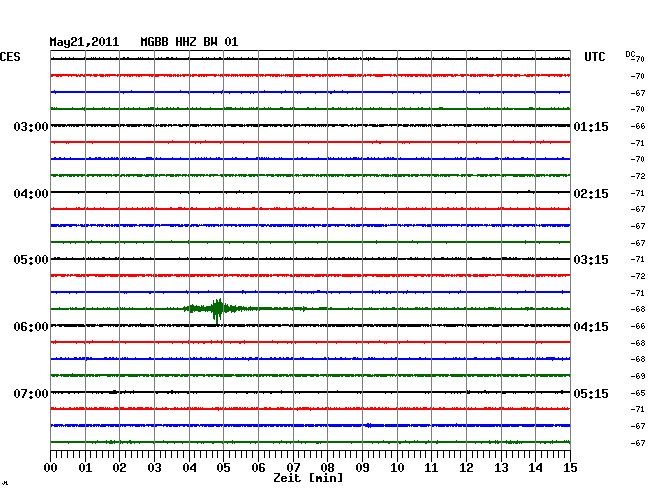Click the DC value -66 beside 04:15
650x494 pixels.
(638, 326)
